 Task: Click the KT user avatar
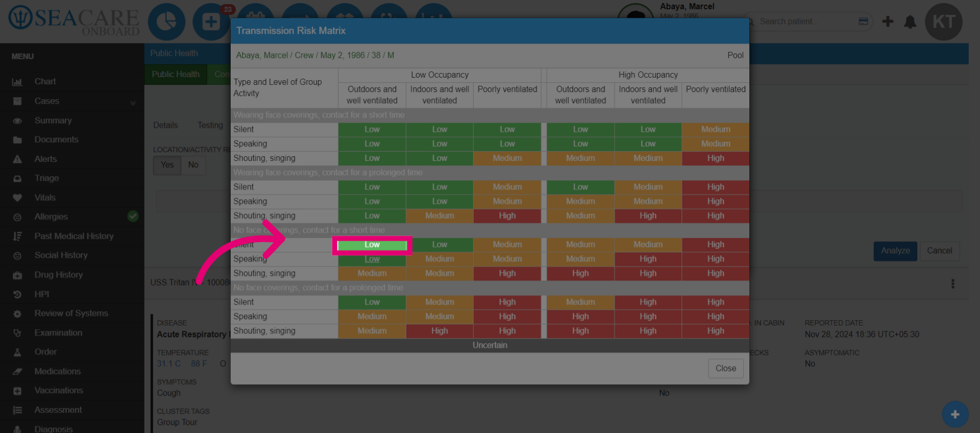(x=944, y=22)
